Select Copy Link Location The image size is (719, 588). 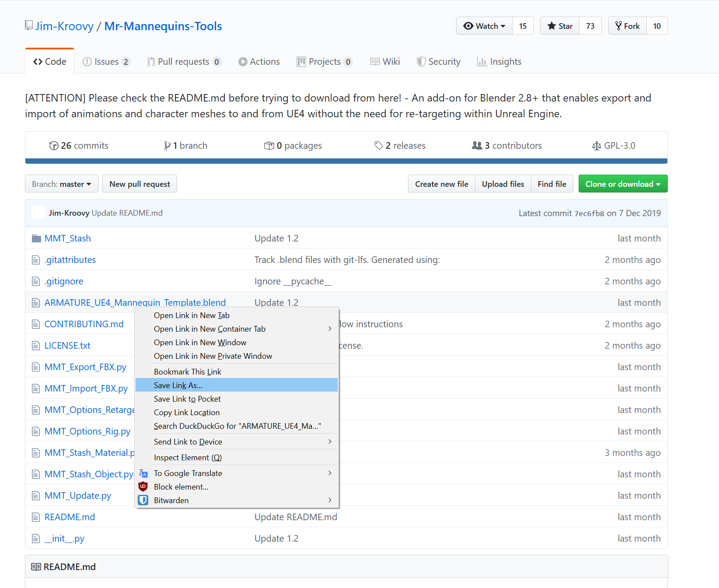237,413
